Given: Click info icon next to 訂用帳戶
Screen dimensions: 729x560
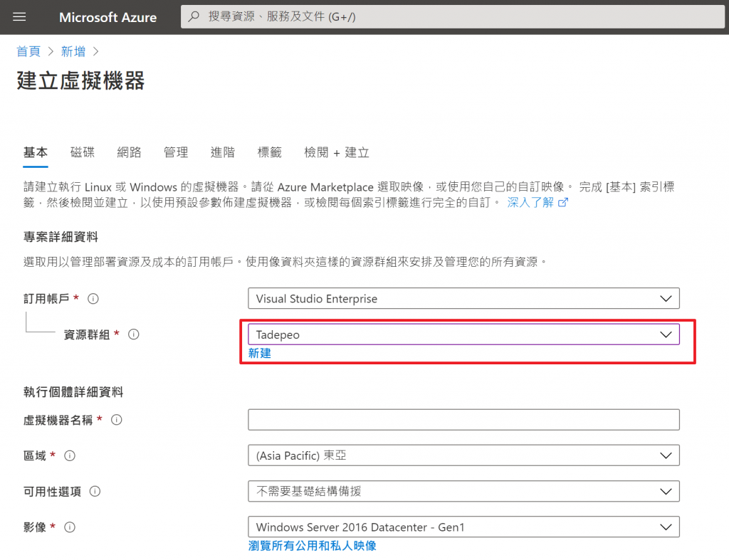Looking at the screenshot, I should coord(93,299).
